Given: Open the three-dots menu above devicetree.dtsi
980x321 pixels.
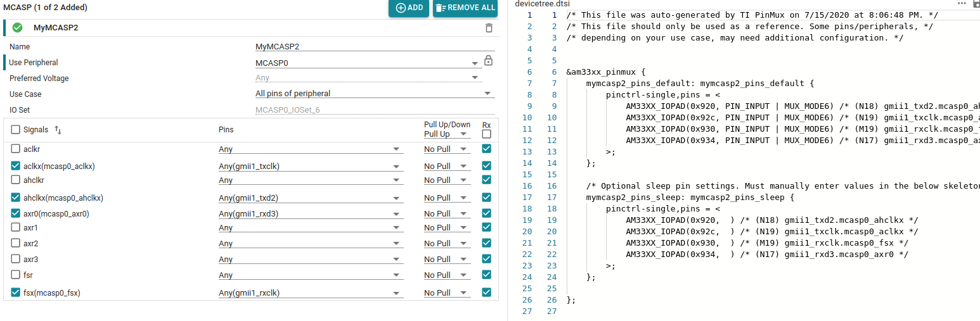Looking at the screenshot, I should pyautogui.click(x=962, y=3).
